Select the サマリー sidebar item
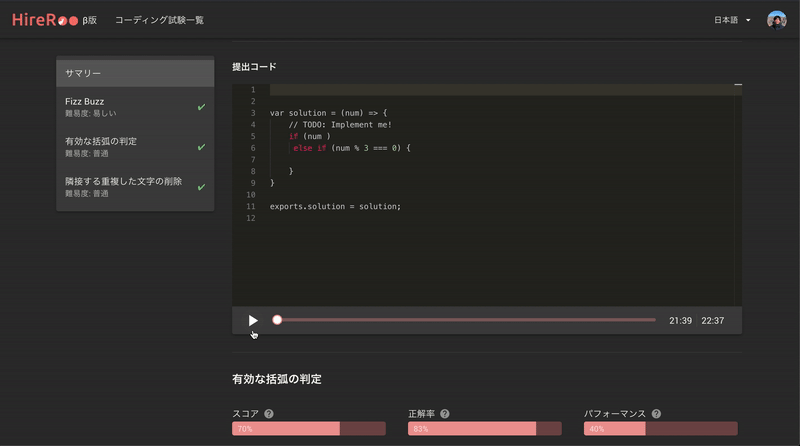Screen dimensions: 800x446 pos(135,73)
